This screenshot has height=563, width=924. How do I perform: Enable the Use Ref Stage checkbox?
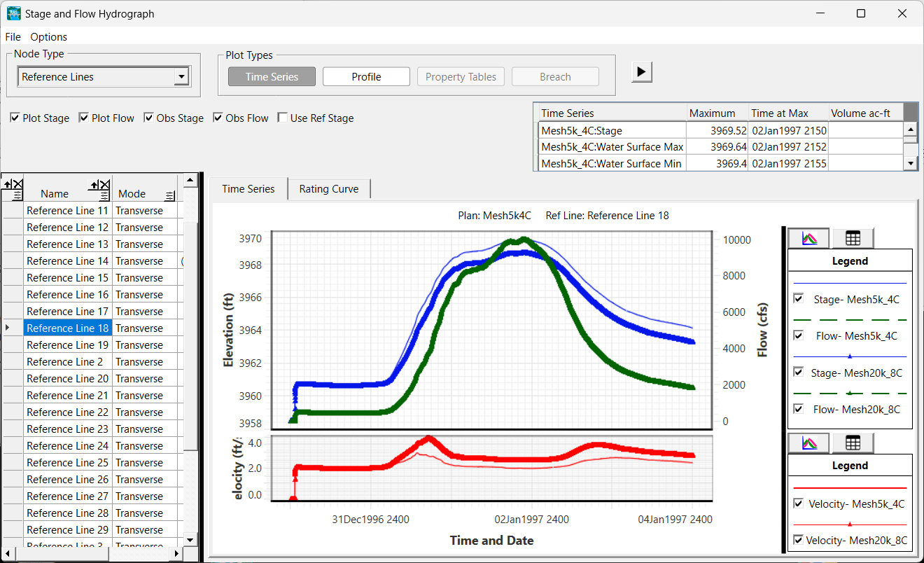click(x=283, y=118)
